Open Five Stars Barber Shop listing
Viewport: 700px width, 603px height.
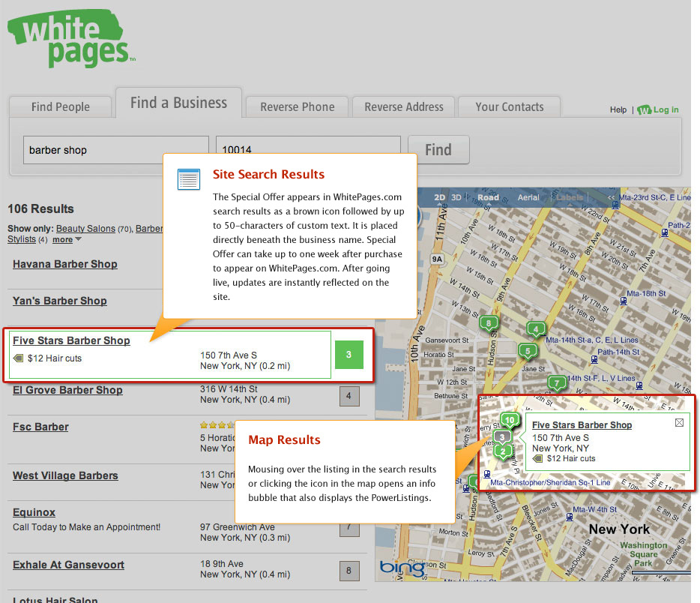click(71, 340)
